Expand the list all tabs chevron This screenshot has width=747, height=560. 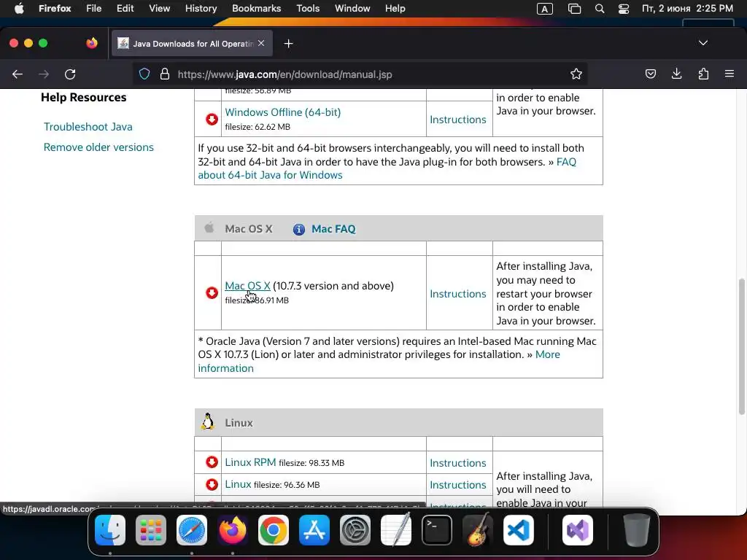click(x=703, y=43)
